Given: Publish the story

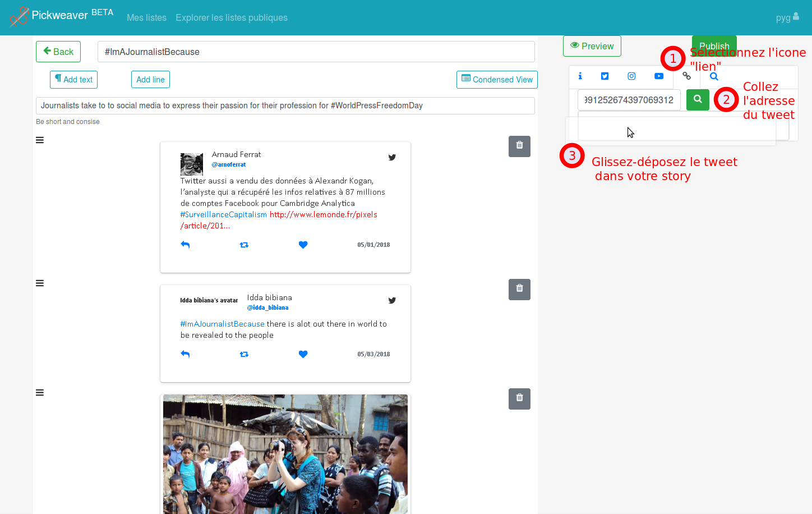Looking at the screenshot, I should pyautogui.click(x=714, y=46).
